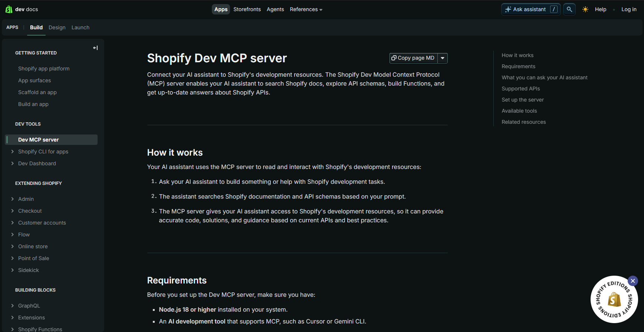Open the Copy page MD dropdown arrow
Viewport: 644px width, 332px height.
point(443,58)
